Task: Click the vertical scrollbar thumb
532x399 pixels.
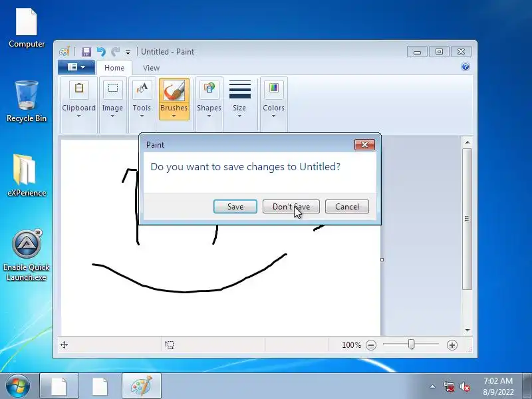Action: click(467, 219)
